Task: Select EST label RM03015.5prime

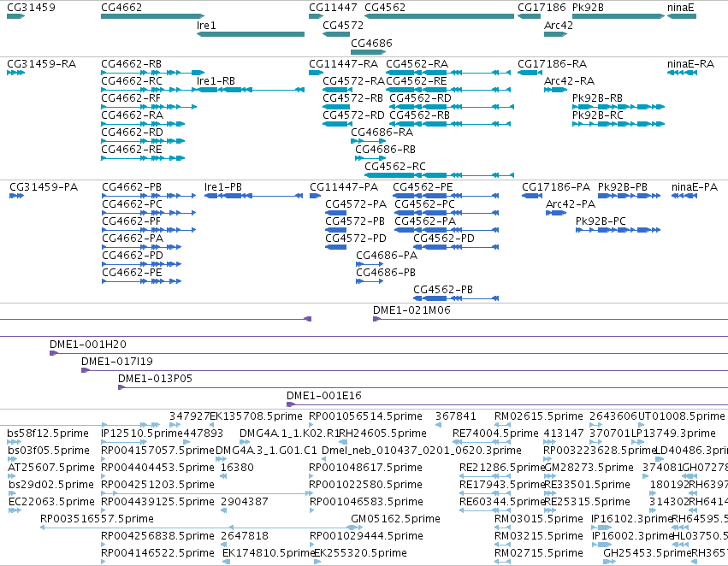Action: [x=539, y=519]
